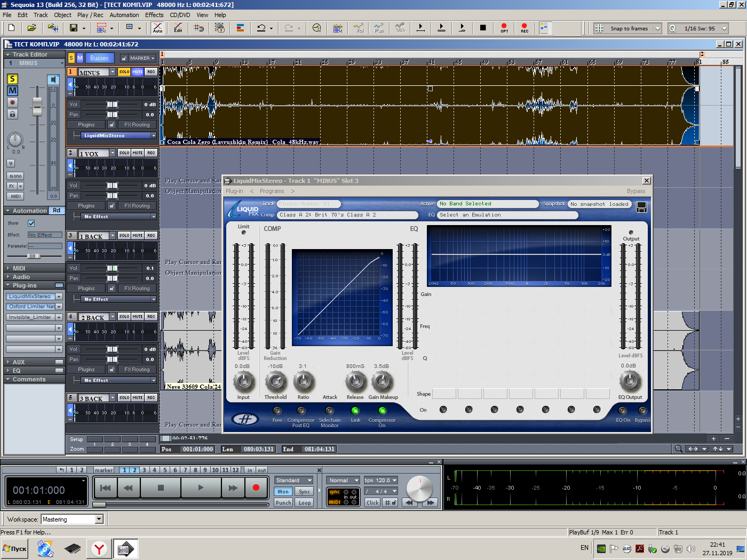Click the save snapshot floppy icon in LiquidMix
The height and width of the screenshot is (560, 747).
[x=642, y=207]
